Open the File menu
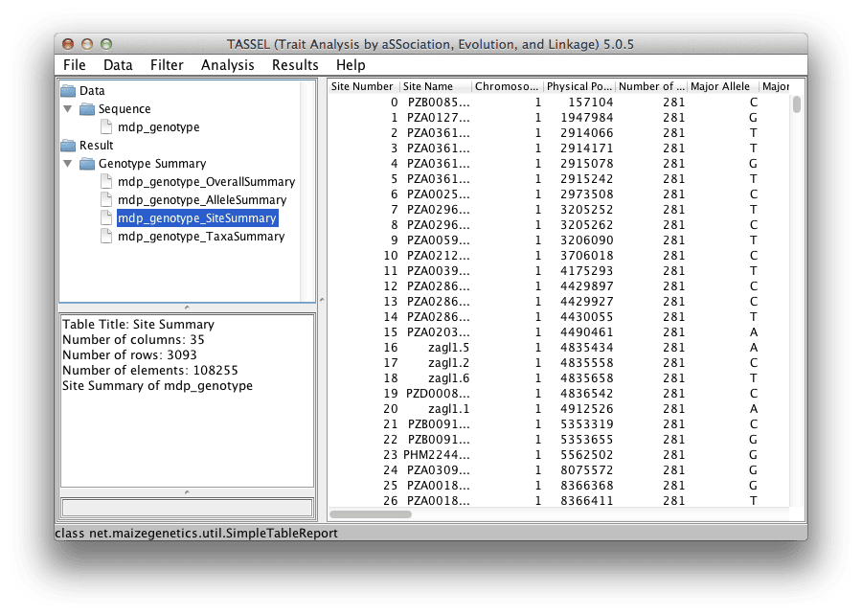 (x=74, y=65)
